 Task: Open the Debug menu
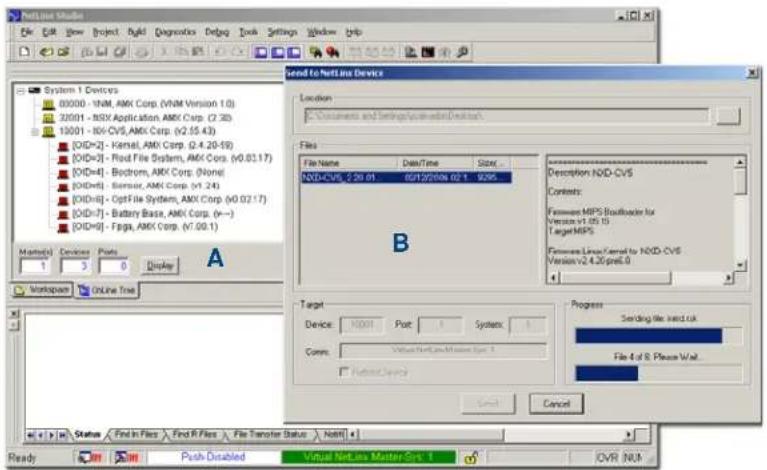click(217, 32)
